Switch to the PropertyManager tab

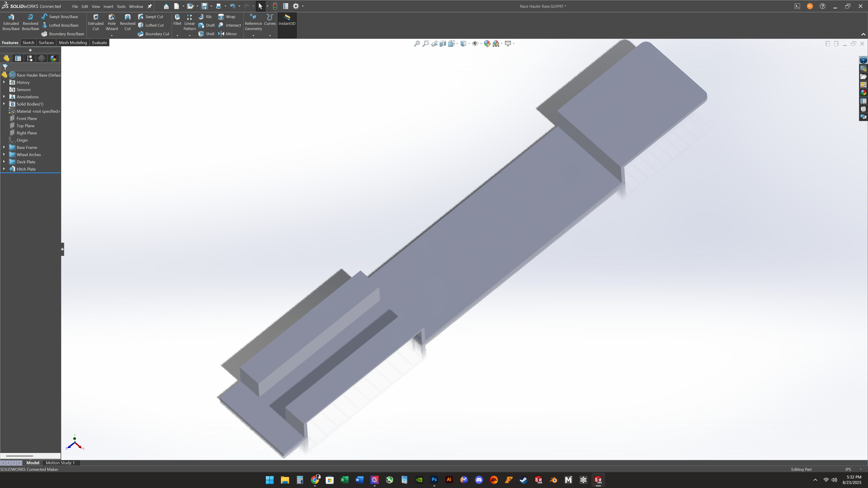[x=18, y=58]
